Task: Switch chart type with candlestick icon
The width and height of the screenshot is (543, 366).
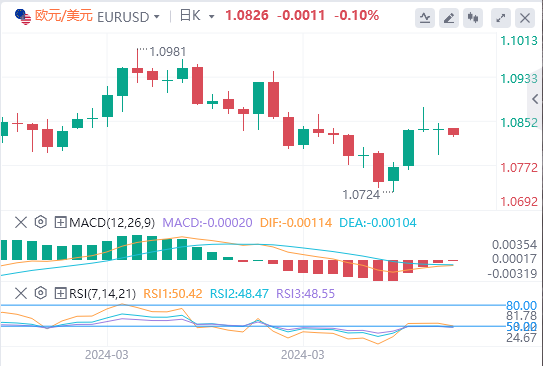Action: click(x=473, y=18)
